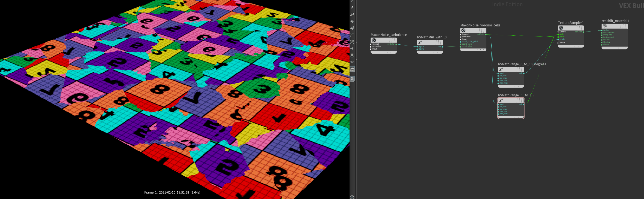The width and height of the screenshot is (644, 199).
Task: Click the three-axis origin gnomon icon
Action: [352, 48]
